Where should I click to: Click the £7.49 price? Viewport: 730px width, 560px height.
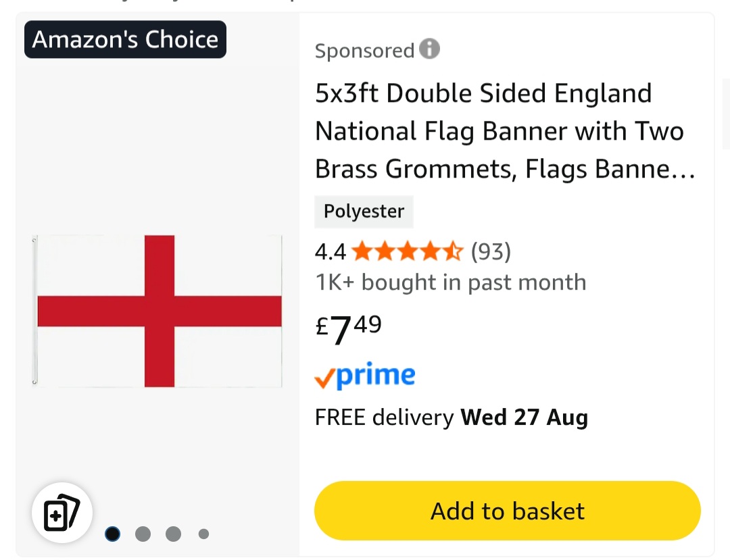(x=348, y=329)
